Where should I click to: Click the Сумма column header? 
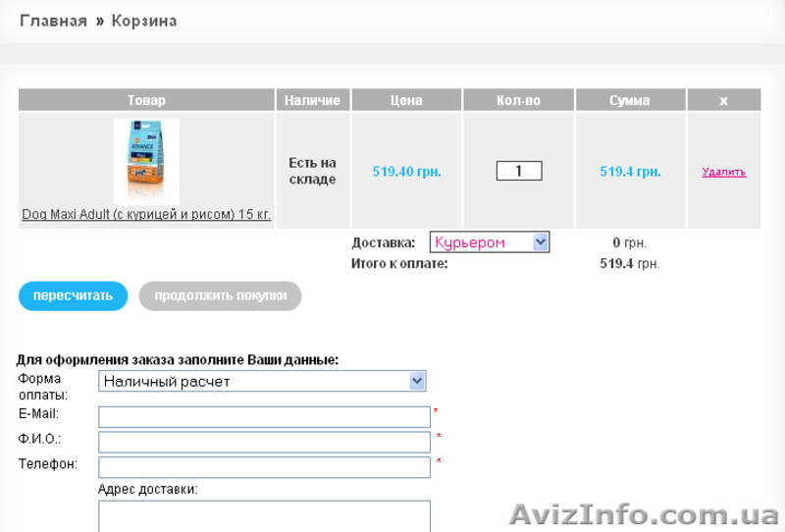coord(630,100)
